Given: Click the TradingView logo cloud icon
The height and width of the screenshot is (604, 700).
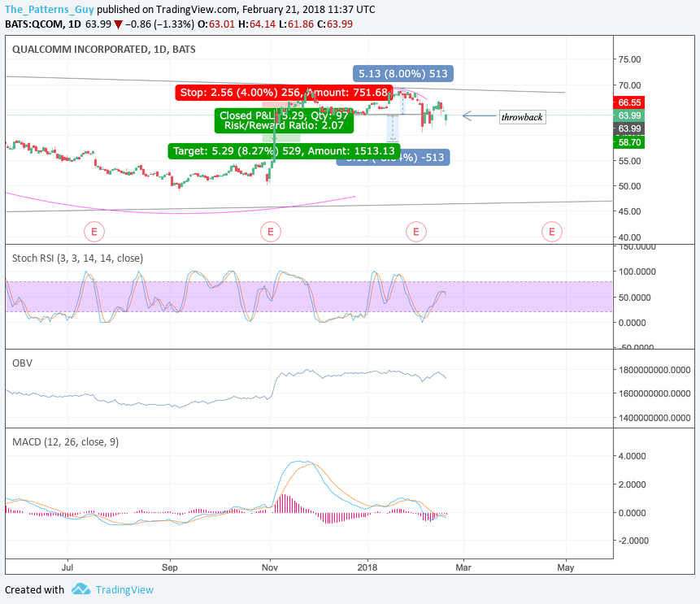Looking at the screenshot, I should pyautogui.click(x=80, y=589).
